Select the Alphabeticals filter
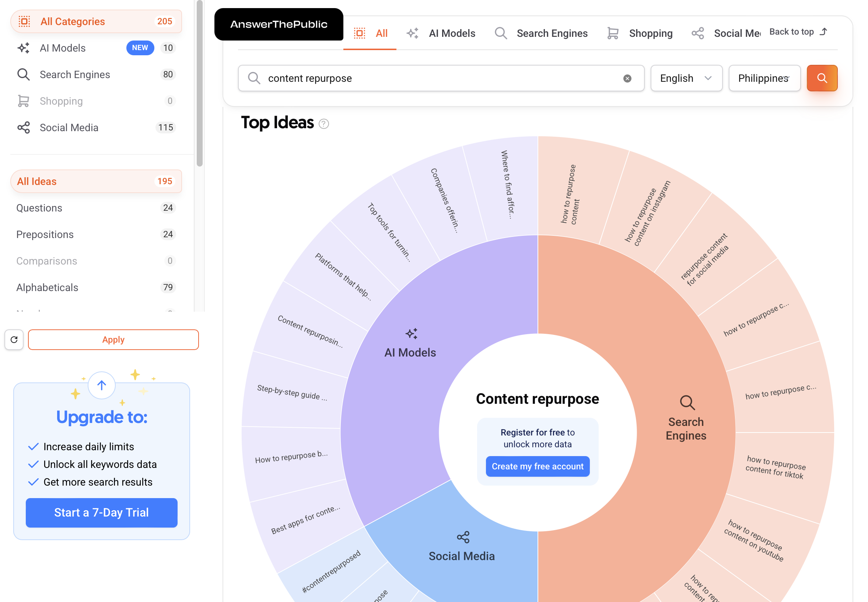The height and width of the screenshot is (602, 868). coord(96,287)
